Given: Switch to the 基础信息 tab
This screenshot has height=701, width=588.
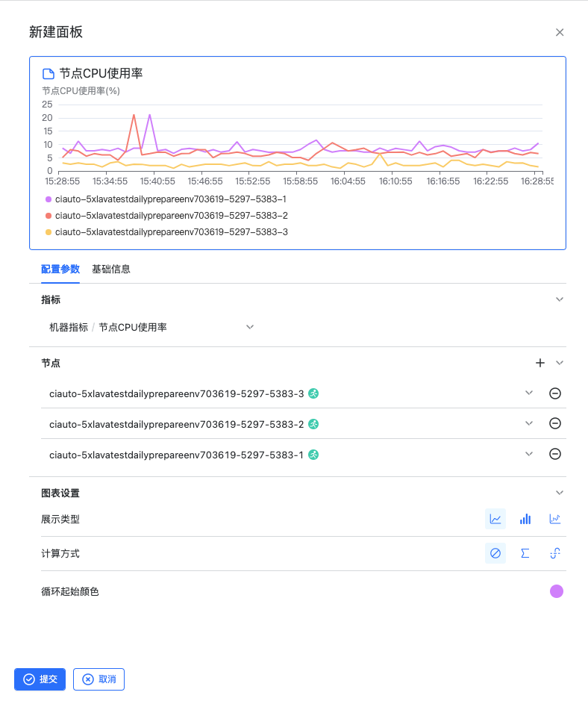Looking at the screenshot, I should 111,270.
